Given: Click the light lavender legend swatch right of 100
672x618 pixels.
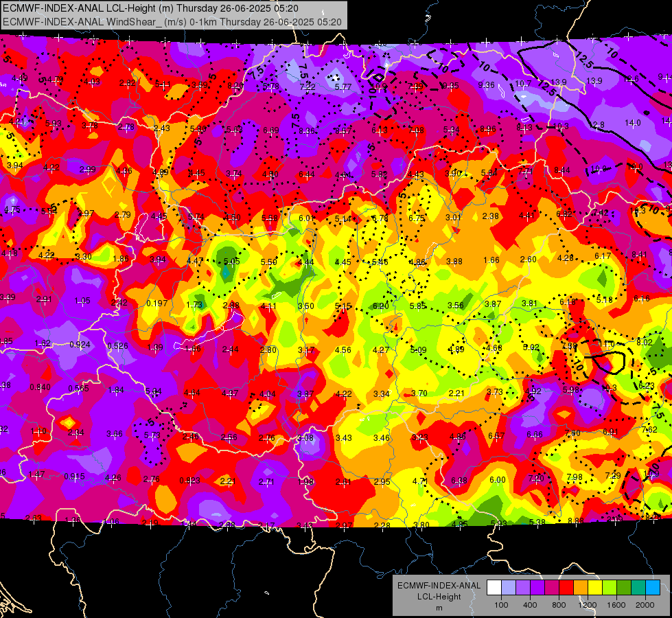Looking at the screenshot, I should pyautogui.click(x=509, y=588).
